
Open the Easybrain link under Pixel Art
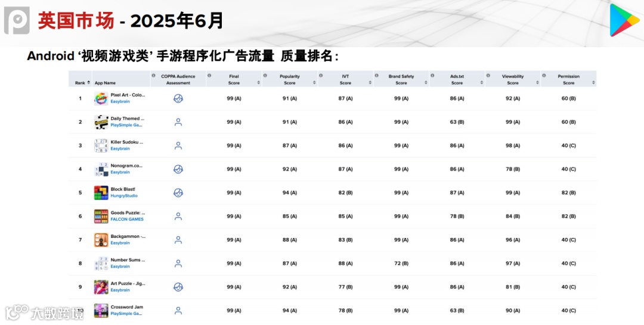pos(120,101)
